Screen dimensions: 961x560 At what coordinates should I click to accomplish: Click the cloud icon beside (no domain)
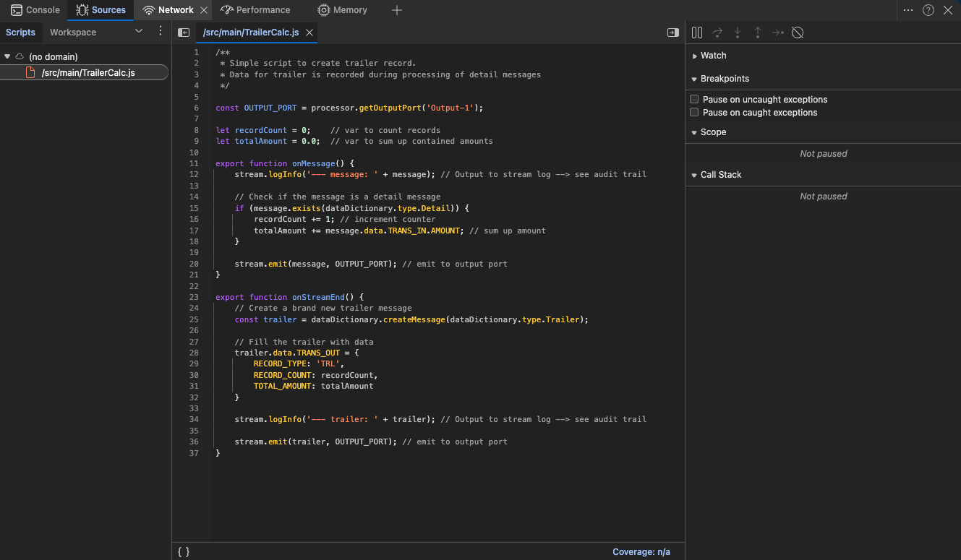coord(20,56)
